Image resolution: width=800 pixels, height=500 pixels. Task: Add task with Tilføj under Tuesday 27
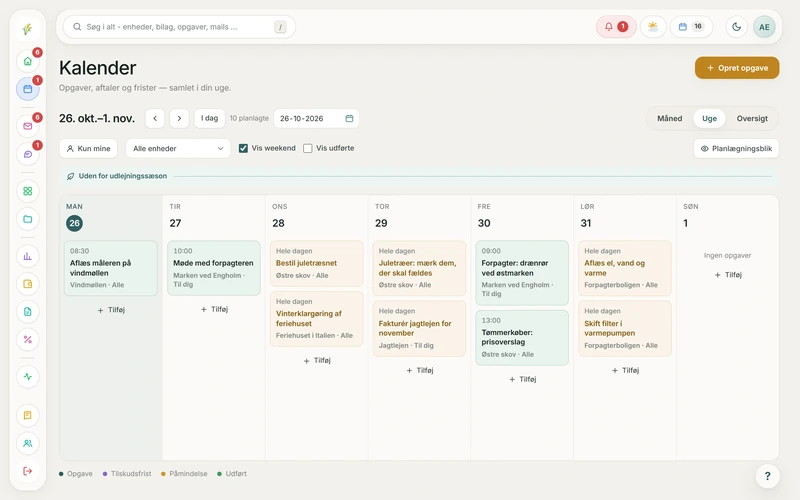pos(214,309)
